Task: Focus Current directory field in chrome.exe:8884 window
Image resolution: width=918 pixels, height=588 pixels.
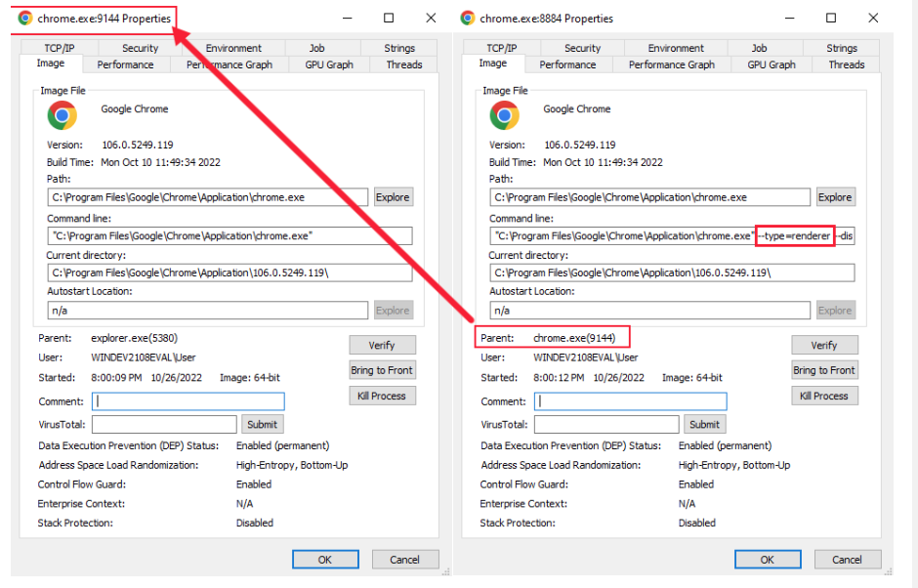Action: click(x=672, y=273)
